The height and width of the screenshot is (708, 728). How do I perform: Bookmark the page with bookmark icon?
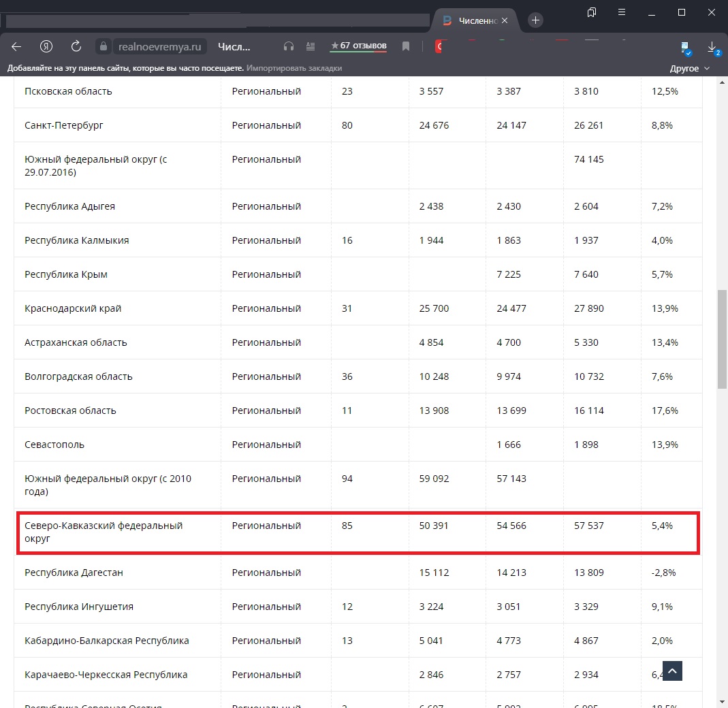(406, 46)
